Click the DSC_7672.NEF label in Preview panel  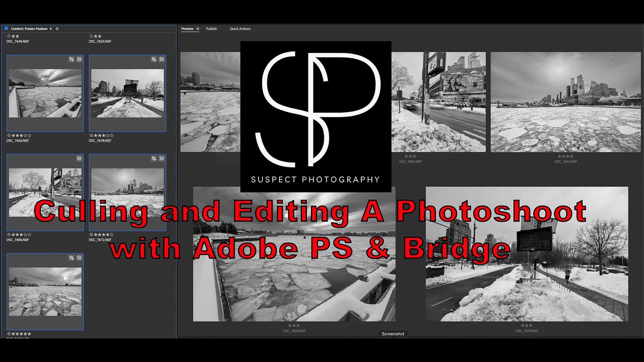(x=566, y=161)
